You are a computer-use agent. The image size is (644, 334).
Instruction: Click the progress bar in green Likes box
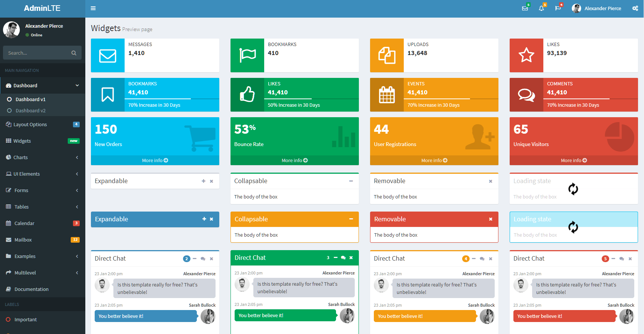311,99
